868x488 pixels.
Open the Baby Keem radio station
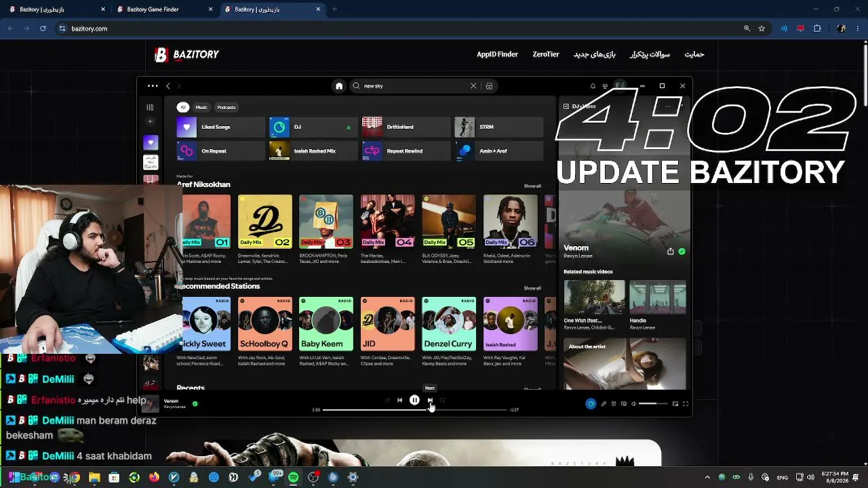326,324
